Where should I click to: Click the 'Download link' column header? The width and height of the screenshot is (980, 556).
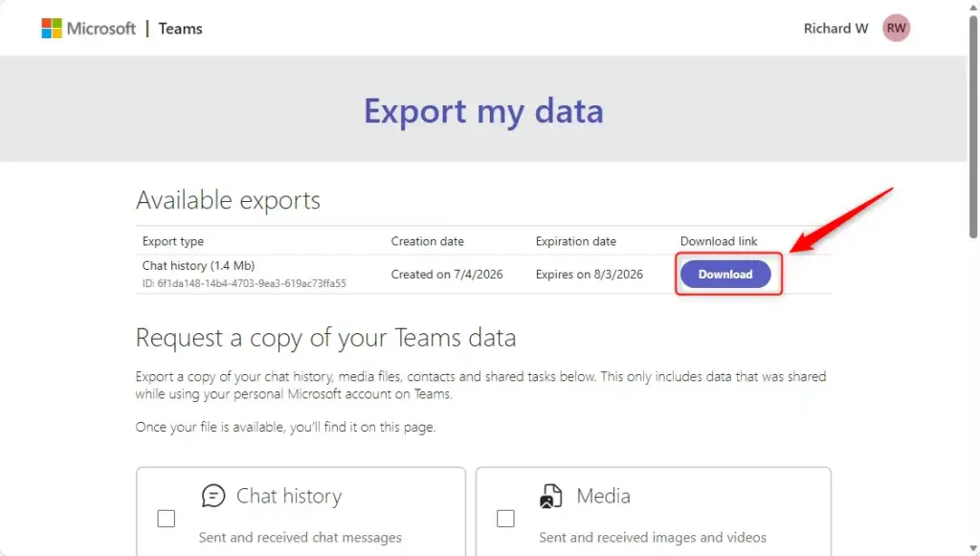(719, 241)
